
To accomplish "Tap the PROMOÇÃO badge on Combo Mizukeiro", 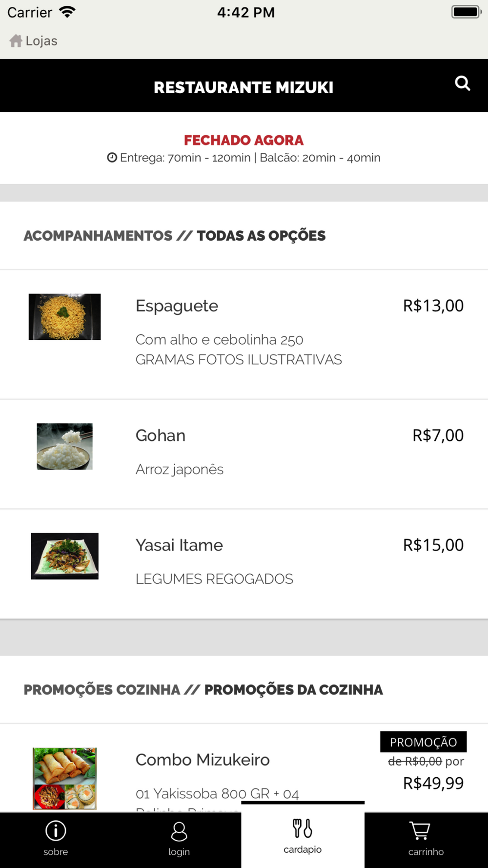I will coord(423,742).
